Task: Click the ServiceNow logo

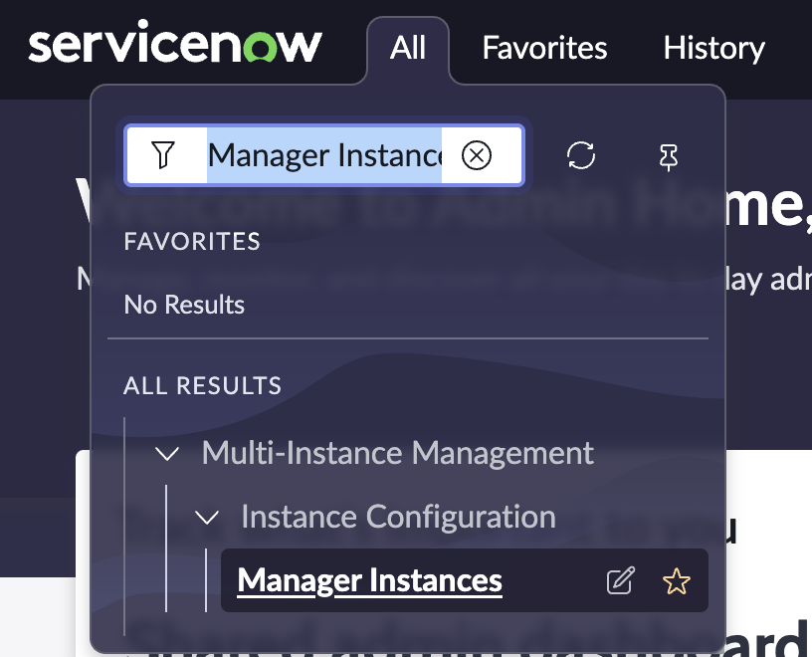Action: point(175,43)
